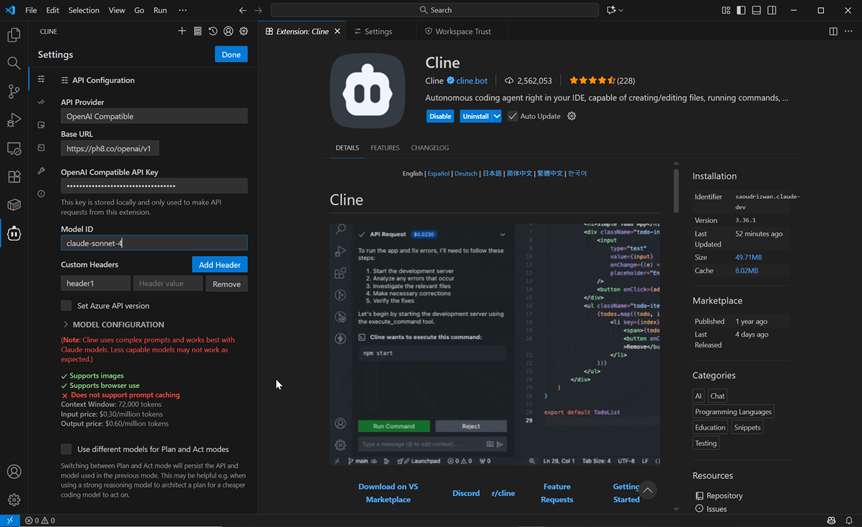Viewport: 862px width, 527px height.
Task: Open editor More Actions ellipsis
Action: pyautogui.click(x=849, y=31)
